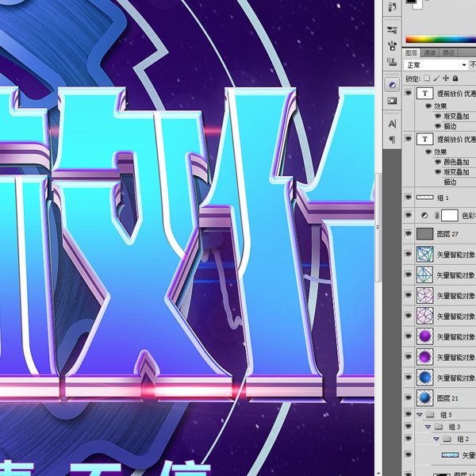Toggle visibility of 组 3
Viewport: 476px width, 476px height.
tap(409, 427)
